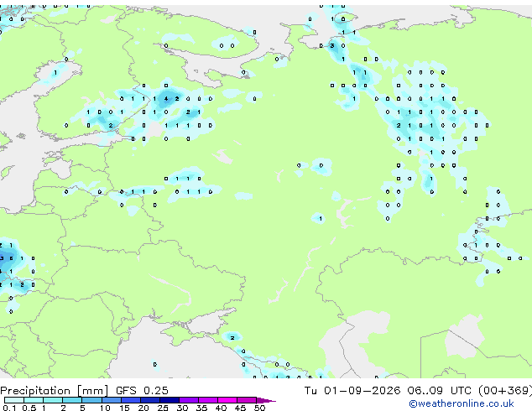The width and height of the screenshot is (532, 411).
Task: Click the 1–2 mm legend swatch
Action: (53, 400)
